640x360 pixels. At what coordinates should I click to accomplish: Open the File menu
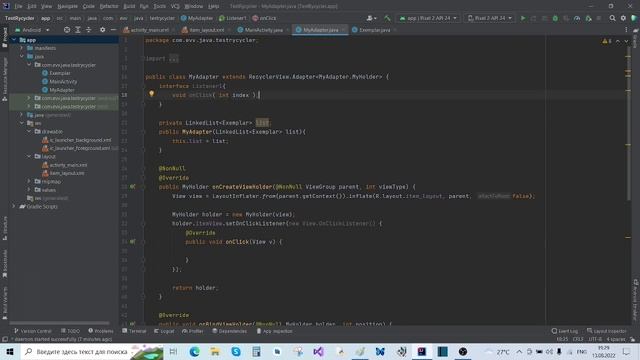coord(19,6)
